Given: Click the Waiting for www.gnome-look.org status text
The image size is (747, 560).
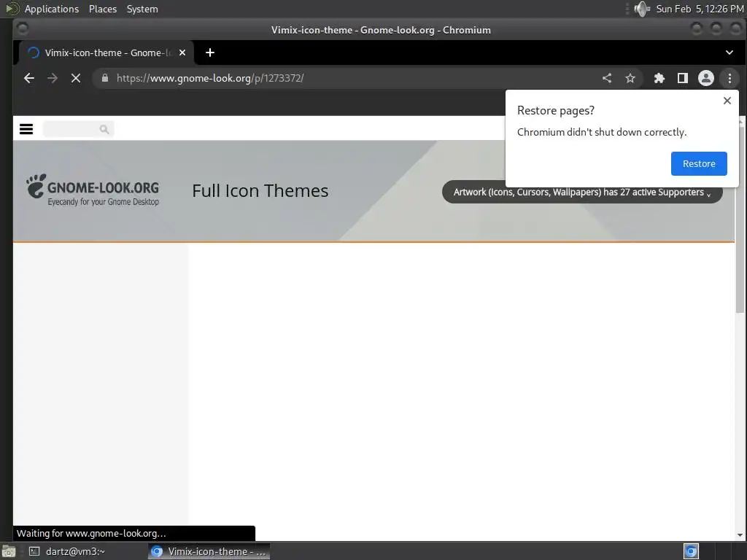Looking at the screenshot, I should (91, 533).
